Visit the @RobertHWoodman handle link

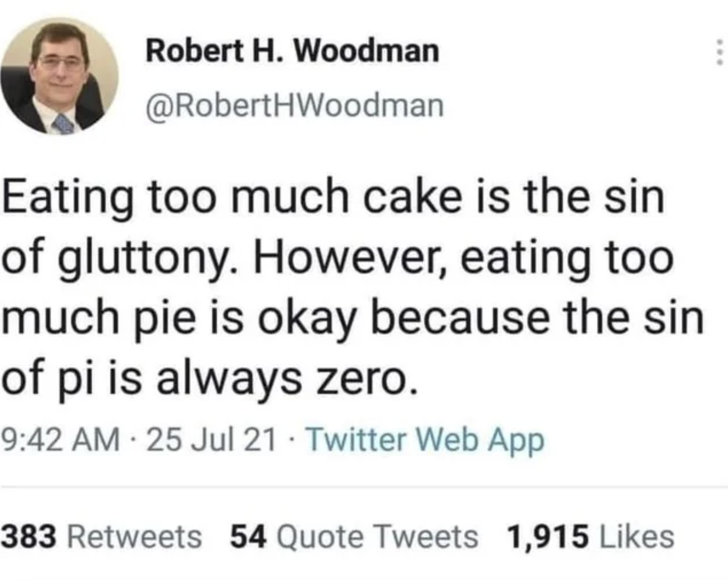pyautogui.click(x=295, y=105)
